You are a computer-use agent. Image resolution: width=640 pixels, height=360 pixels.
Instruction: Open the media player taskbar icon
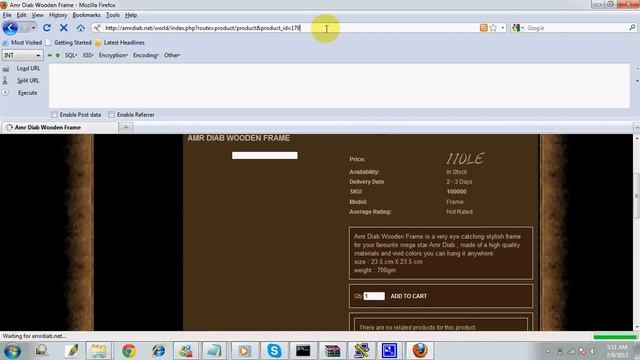click(x=244, y=351)
